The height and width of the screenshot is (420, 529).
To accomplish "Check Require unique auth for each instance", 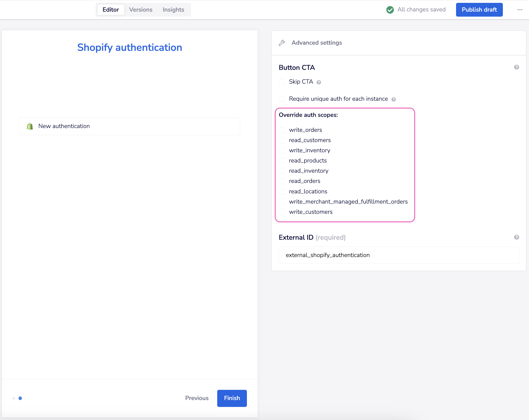I will click(282, 99).
